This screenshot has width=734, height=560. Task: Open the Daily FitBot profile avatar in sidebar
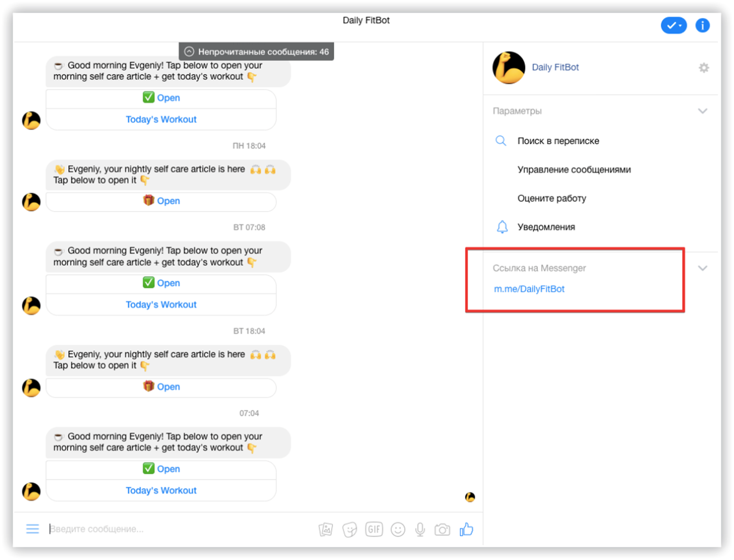pos(508,67)
